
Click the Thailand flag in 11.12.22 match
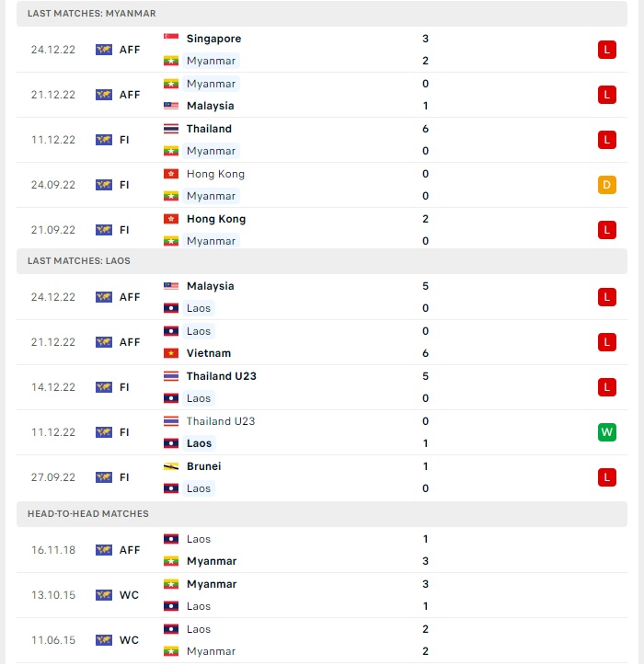(x=171, y=129)
